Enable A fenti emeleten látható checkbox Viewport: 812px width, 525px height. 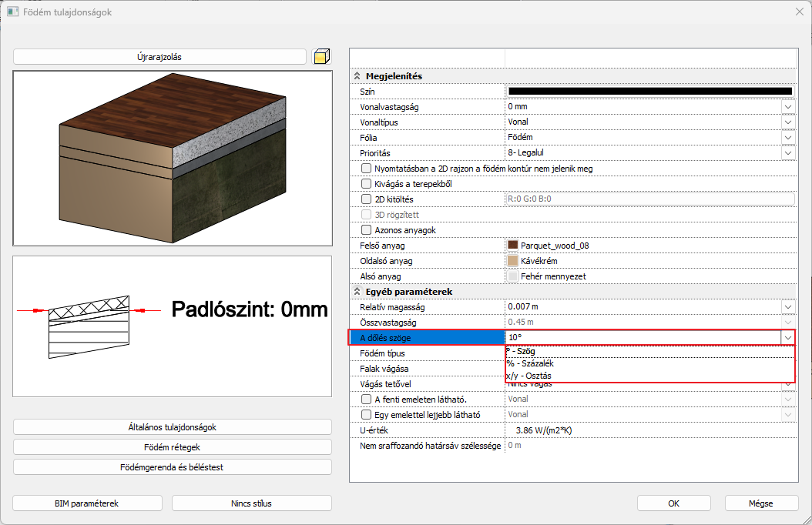(366, 400)
